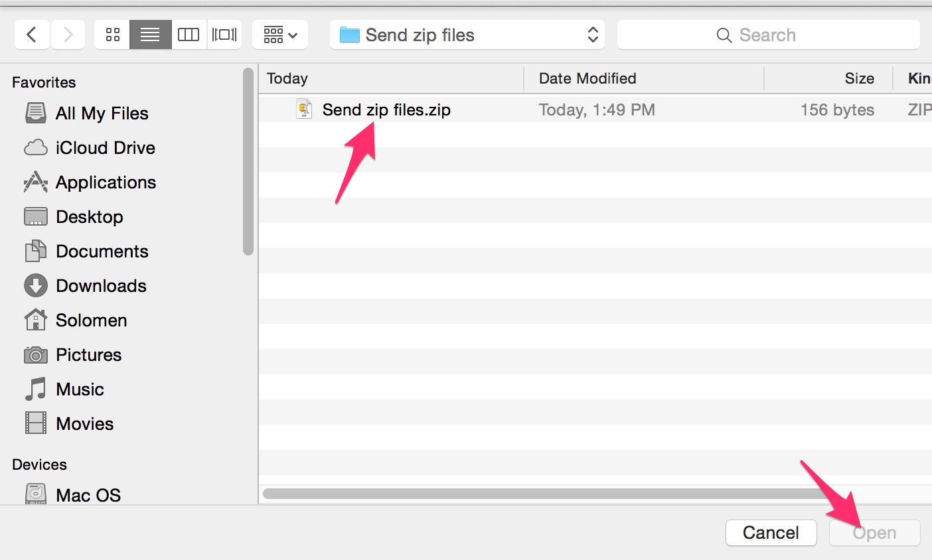
Task: Open iCloud Drive in the sidebar
Action: (x=106, y=148)
